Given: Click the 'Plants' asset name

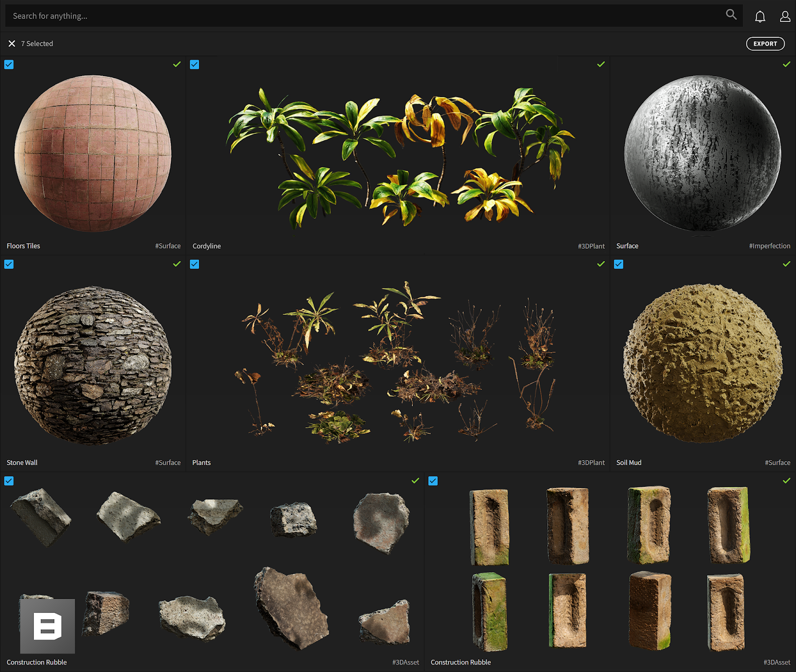Looking at the screenshot, I should tap(201, 463).
